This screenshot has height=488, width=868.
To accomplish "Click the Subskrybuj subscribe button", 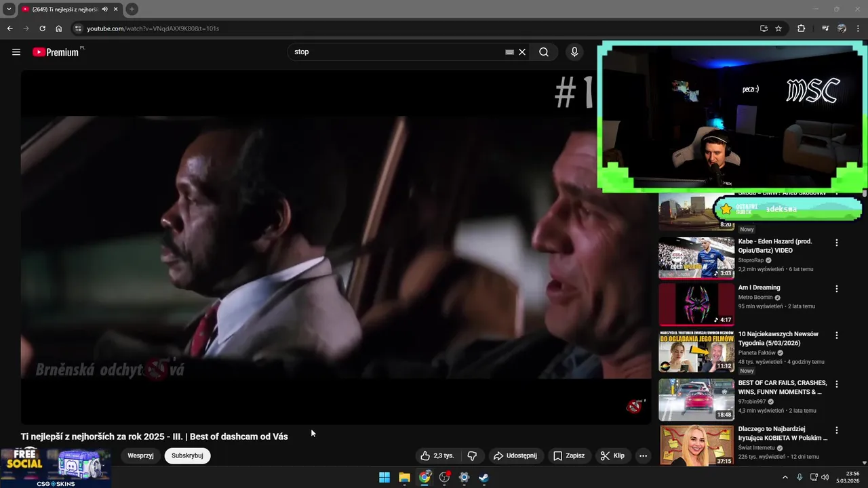I will [x=187, y=455].
